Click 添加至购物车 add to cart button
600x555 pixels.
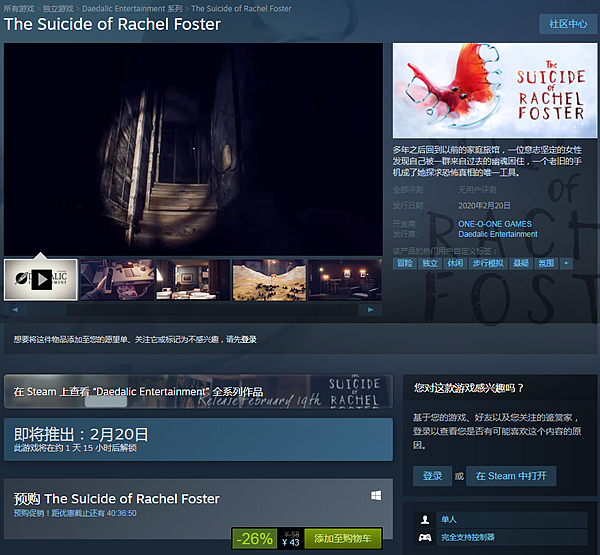coord(342,539)
